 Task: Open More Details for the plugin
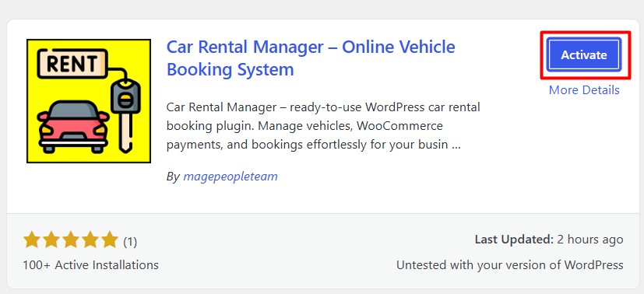(x=584, y=89)
